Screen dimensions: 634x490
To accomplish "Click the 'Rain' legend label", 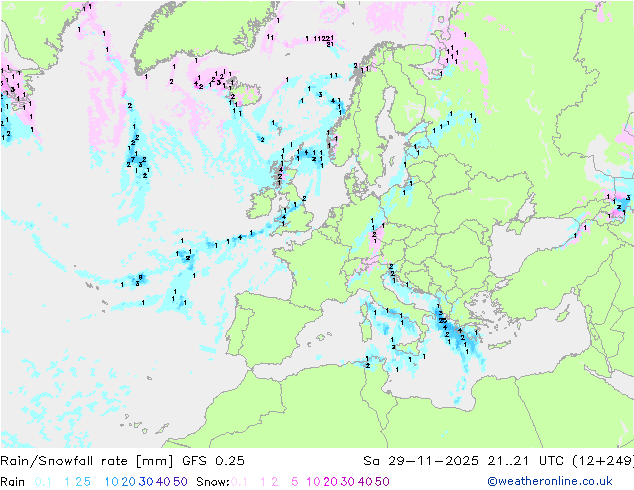I will click(13, 482).
